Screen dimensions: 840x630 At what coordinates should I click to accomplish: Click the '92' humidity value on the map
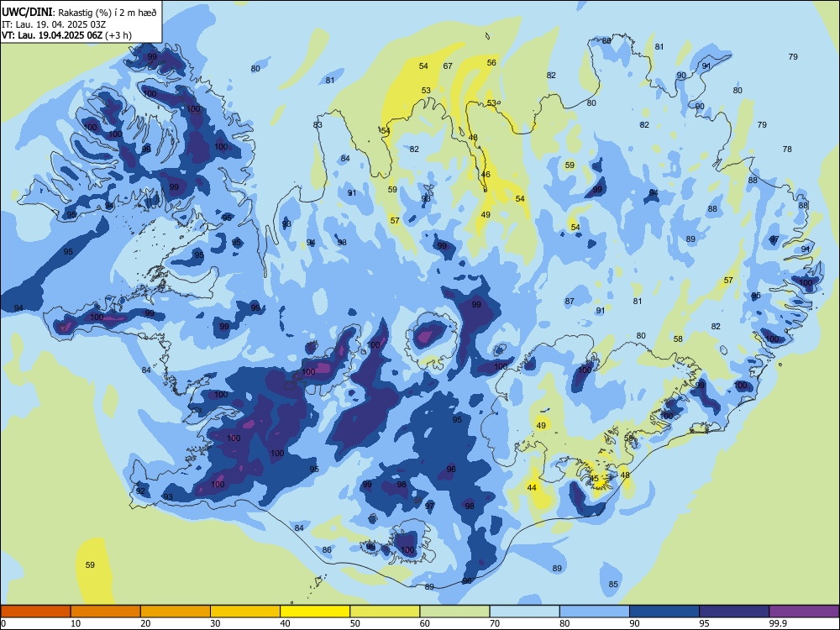point(140,491)
